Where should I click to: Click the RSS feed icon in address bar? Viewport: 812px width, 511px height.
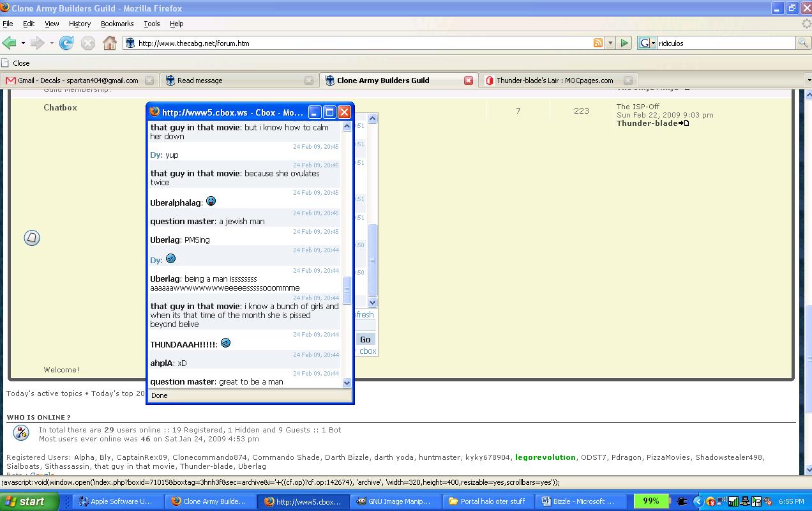pyautogui.click(x=598, y=43)
